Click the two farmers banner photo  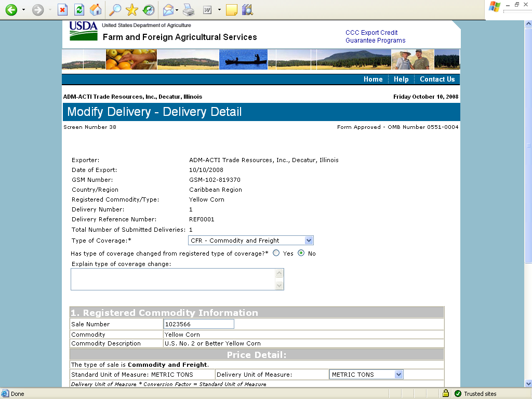point(413,59)
